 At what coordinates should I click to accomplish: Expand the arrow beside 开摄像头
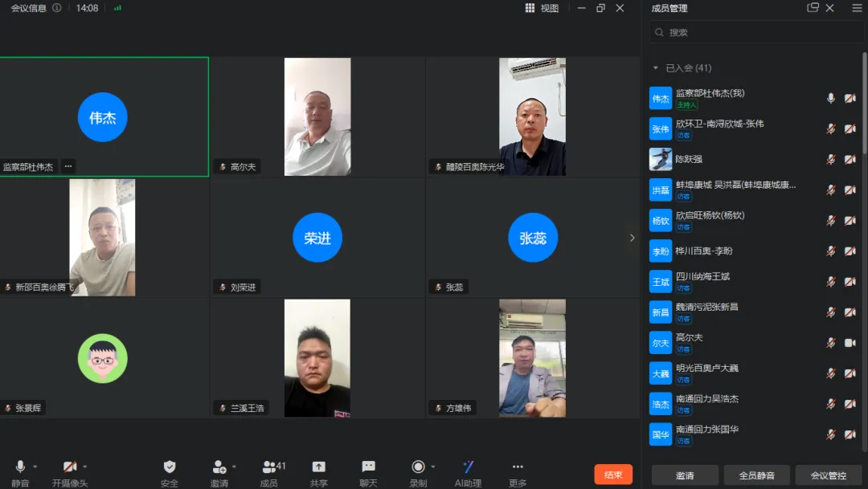coord(85,467)
